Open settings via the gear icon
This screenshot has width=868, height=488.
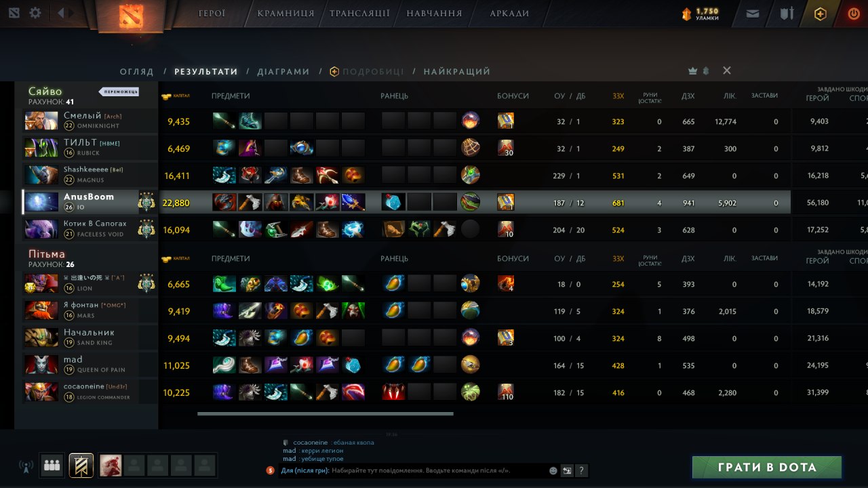pos(35,13)
